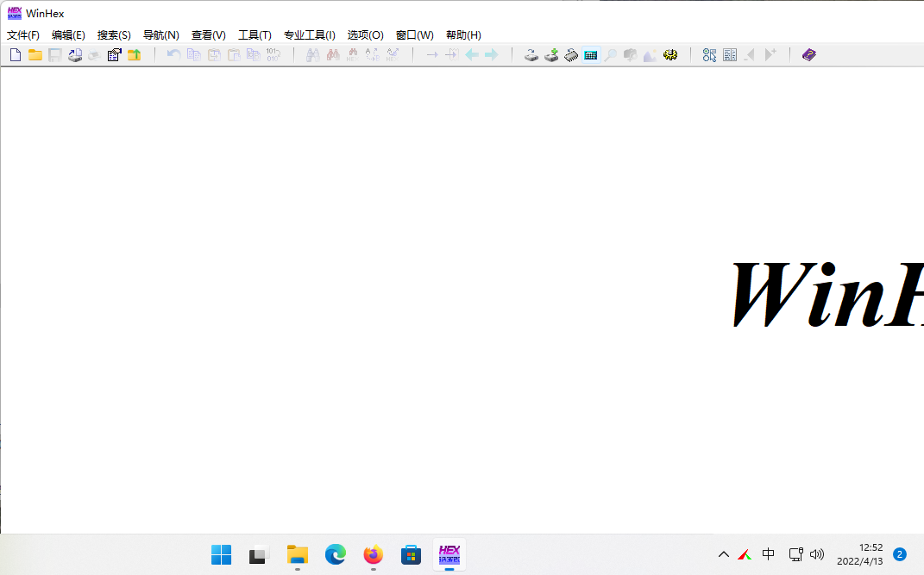Open network settings from the tray icon
Viewport: 924px width, 575px height.
click(795, 554)
